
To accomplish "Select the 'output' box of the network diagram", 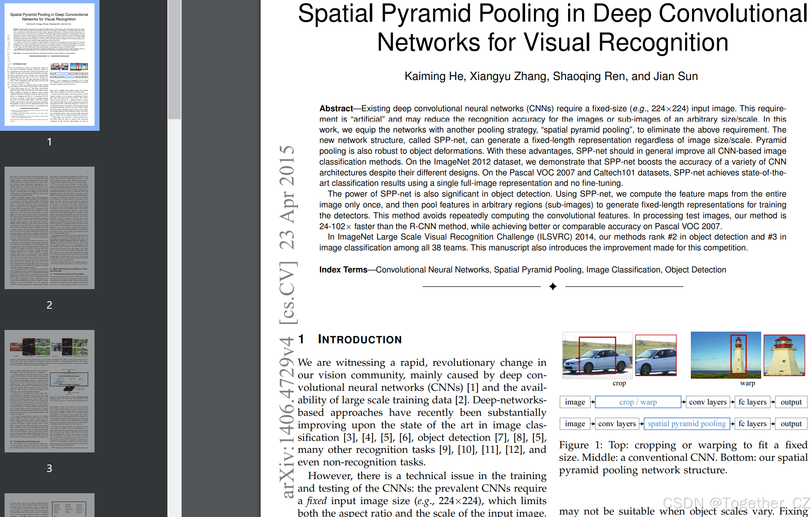I will point(791,402).
